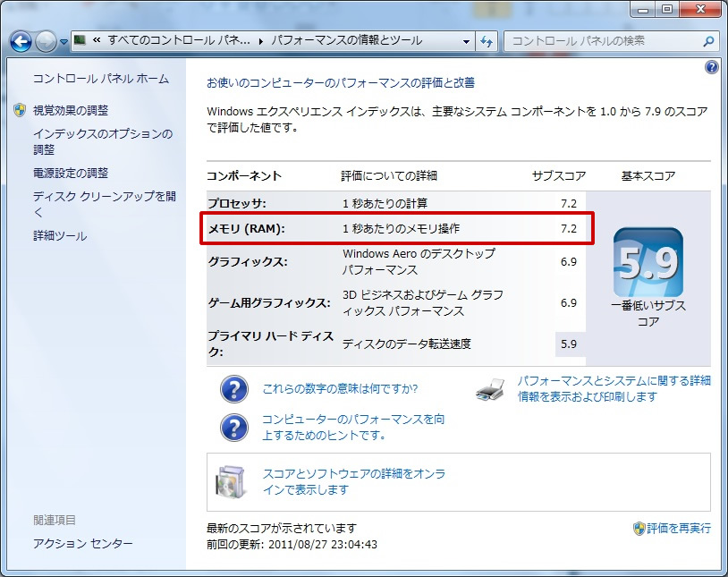The height and width of the screenshot is (577, 728).
Task: Click the software box icon beside online details link
Action: pos(230,482)
